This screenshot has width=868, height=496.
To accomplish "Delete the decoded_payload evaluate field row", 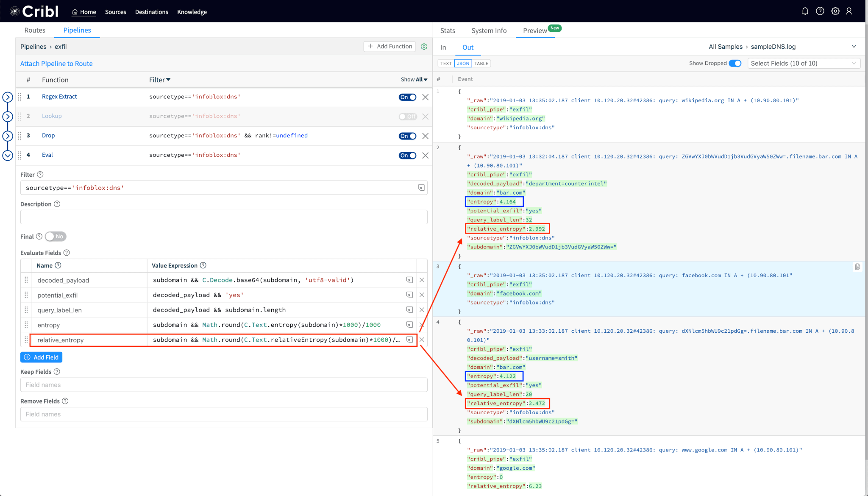I will coord(422,280).
